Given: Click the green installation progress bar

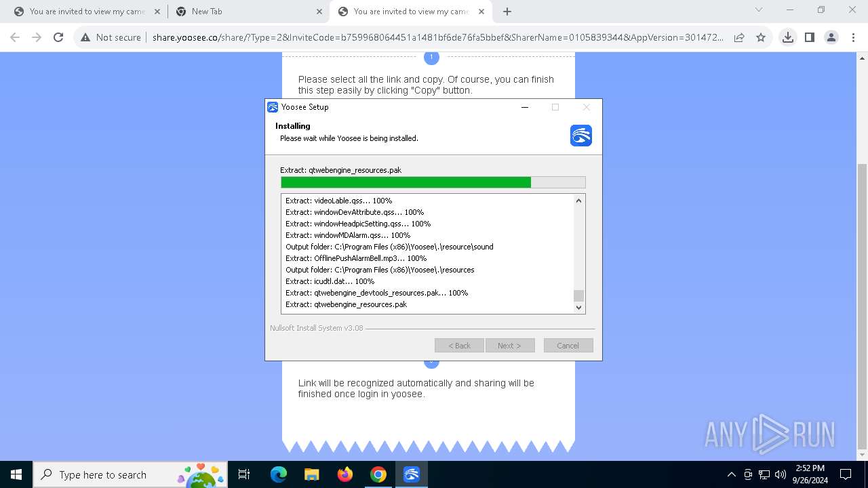Looking at the screenshot, I should pos(433,182).
